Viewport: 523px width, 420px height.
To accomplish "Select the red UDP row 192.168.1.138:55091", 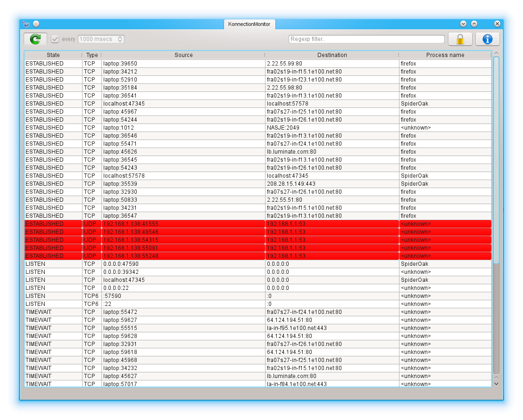I will coord(258,247).
